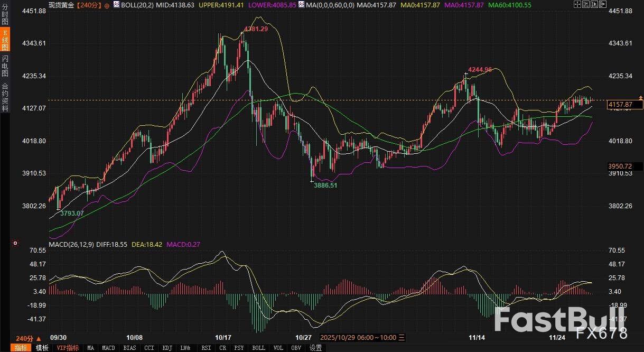Select the BOLL indicator button in bottom bar
The width and height of the screenshot is (644, 352).
point(258,348)
